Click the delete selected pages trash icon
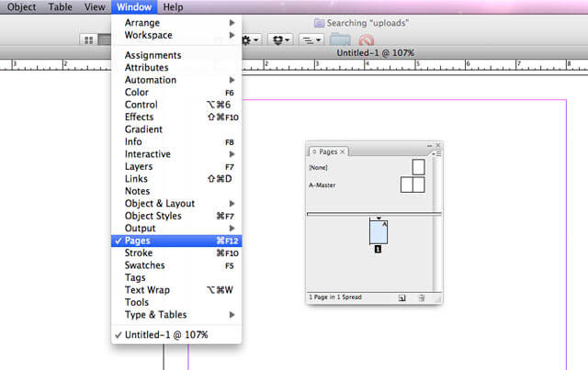This screenshot has height=370, width=588. pos(422,297)
